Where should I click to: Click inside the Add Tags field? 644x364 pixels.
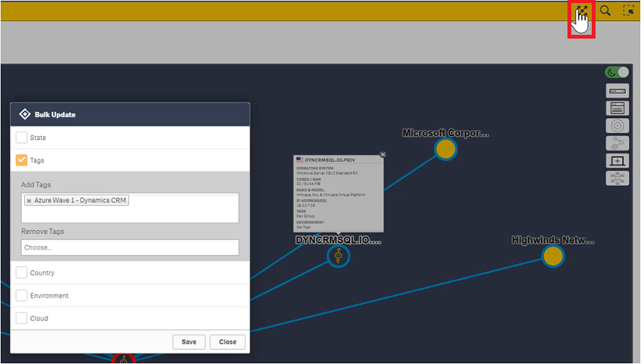coord(130,207)
